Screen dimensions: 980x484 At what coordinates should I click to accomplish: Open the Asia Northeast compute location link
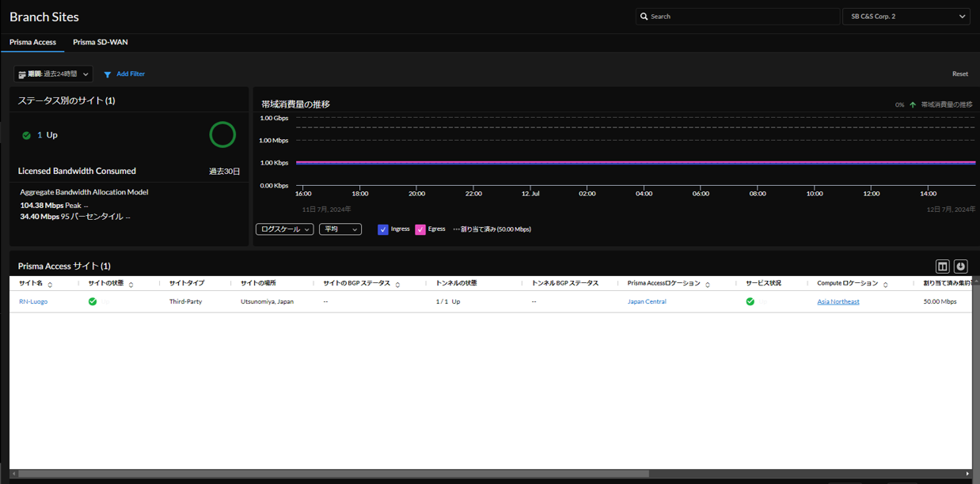click(838, 301)
